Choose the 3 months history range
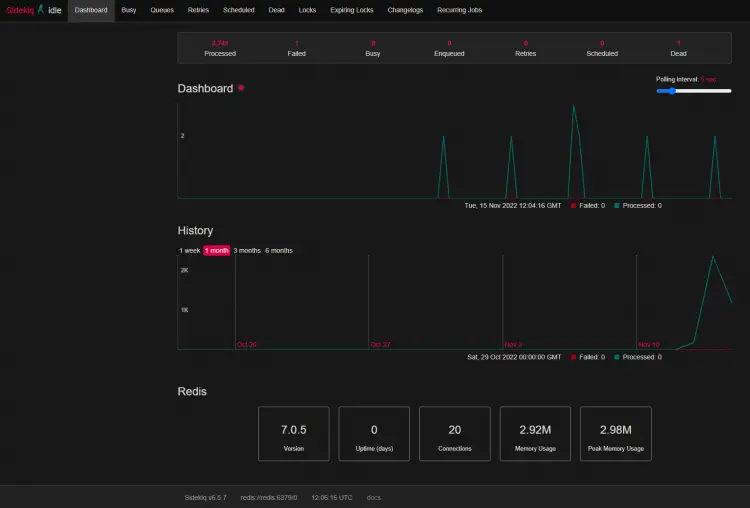The width and height of the screenshot is (750, 508). pos(247,250)
